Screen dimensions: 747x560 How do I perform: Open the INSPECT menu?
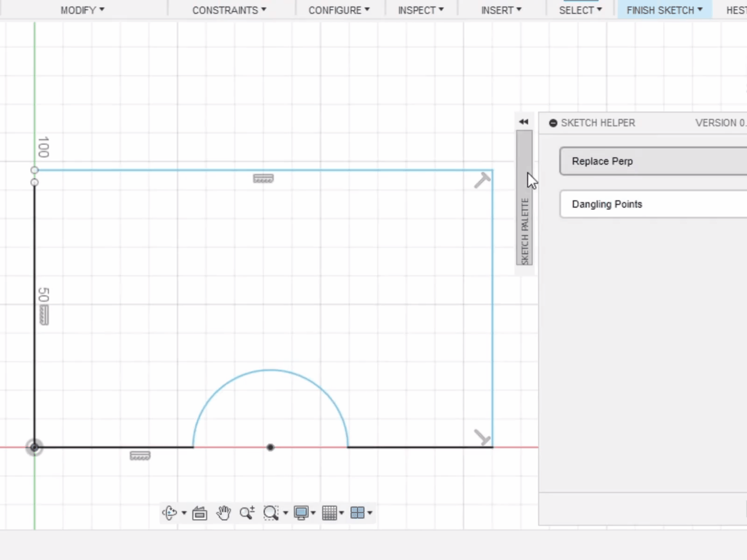tap(421, 10)
